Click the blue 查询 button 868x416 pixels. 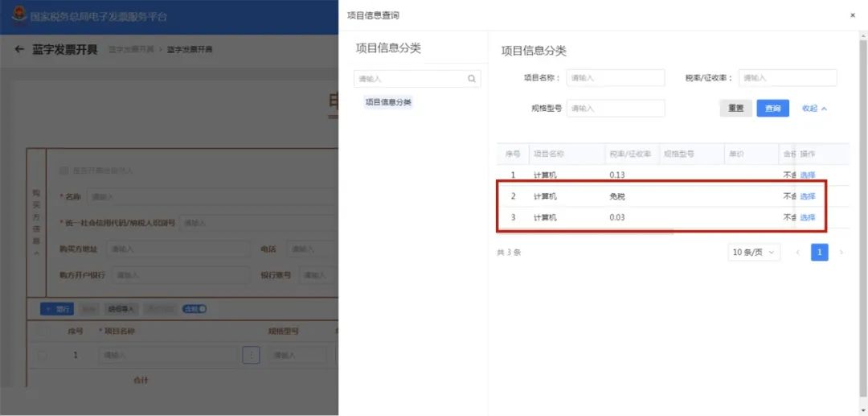[773, 109]
